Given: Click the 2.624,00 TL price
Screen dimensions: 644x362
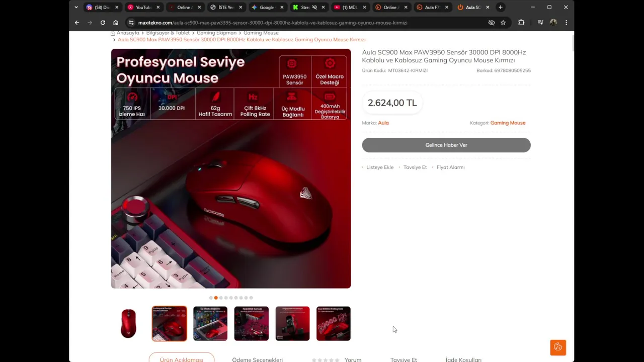Looking at the screenshot, I should pyautogui.click(x=392, y=103).
